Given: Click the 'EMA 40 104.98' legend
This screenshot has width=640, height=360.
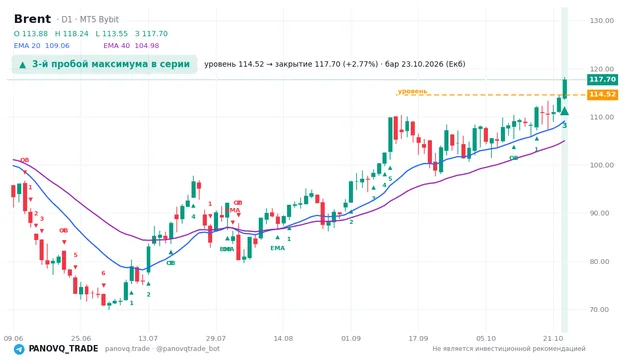Looking at the screenshot, I should [131, 46].
